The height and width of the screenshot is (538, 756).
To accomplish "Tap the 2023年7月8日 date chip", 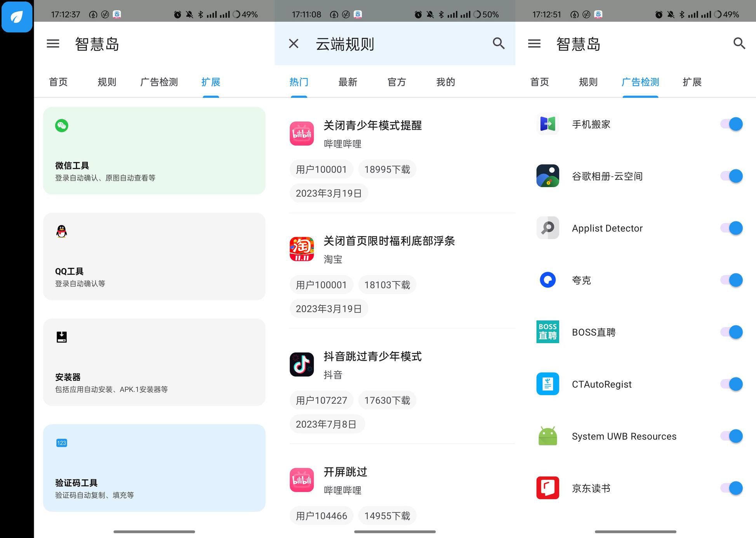I will pyautogui.click(x=327, y=424).
